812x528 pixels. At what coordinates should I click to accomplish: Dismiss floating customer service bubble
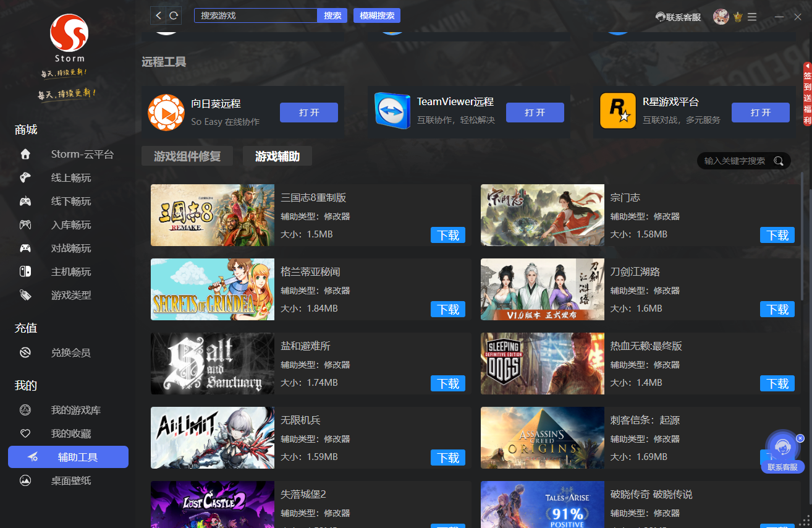tap(800, 438)
